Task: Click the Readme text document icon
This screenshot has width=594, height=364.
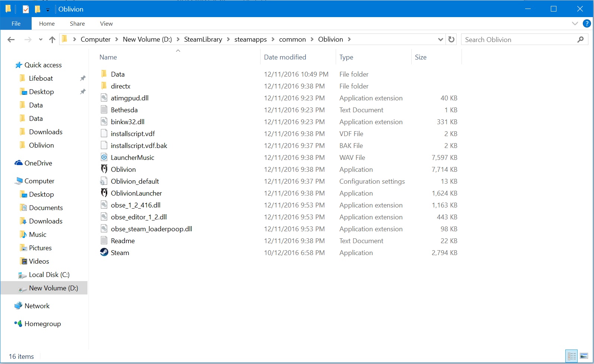Action: pos(104,241)
